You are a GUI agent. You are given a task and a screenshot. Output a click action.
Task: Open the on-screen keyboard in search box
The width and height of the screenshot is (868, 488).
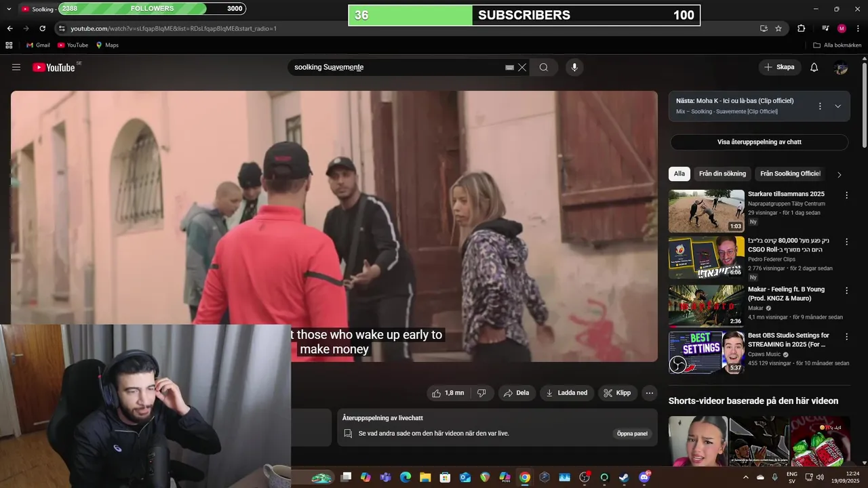509,68
